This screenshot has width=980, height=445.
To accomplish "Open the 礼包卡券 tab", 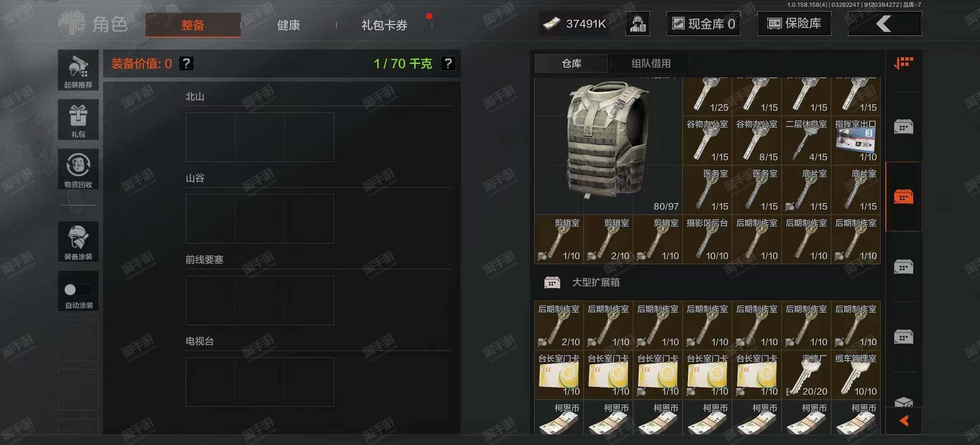I will coord(384,25).
